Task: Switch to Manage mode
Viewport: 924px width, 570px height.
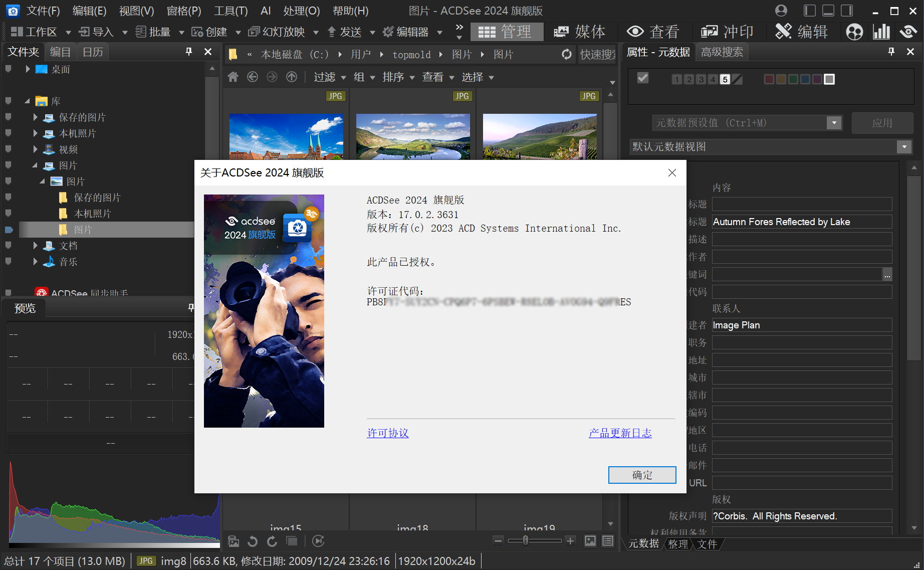Action: coord(506,32)
